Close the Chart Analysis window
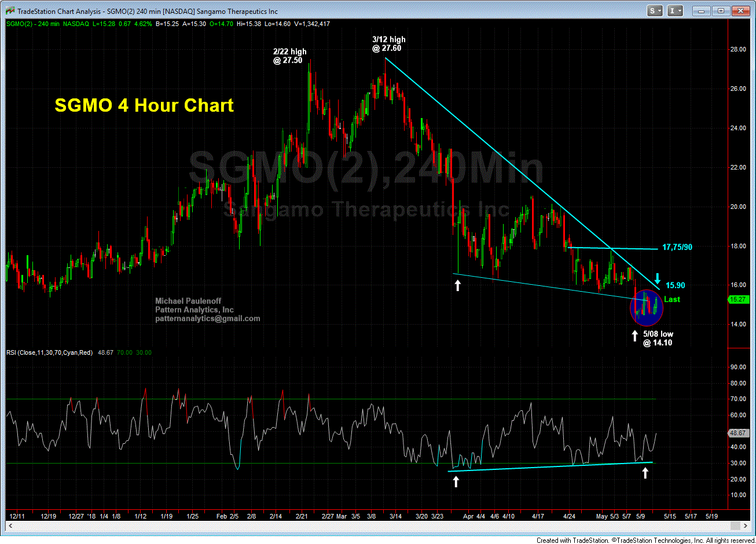Screen dimensions: 756x544 pos(740,10)
